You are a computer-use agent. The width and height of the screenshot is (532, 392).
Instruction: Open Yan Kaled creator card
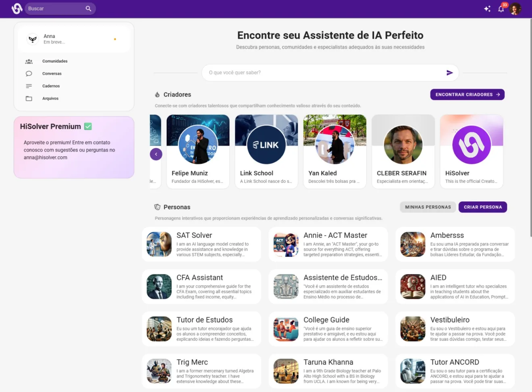(x=335, y=151)
